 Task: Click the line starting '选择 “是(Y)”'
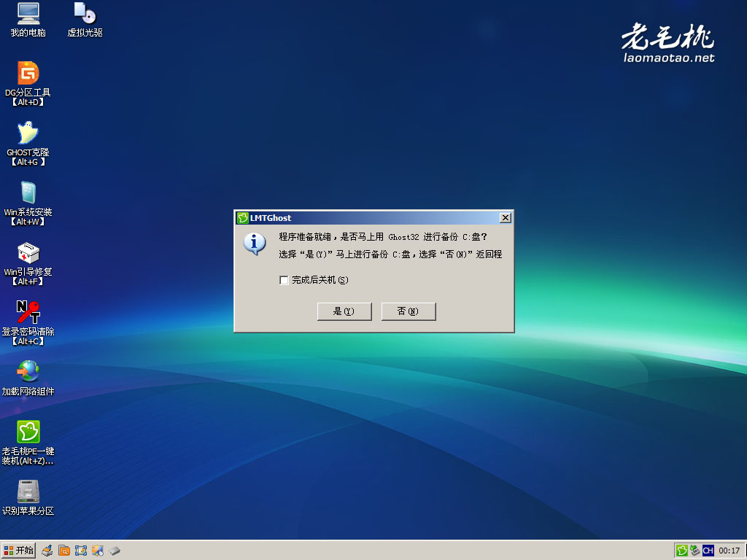tap(390, 254)
